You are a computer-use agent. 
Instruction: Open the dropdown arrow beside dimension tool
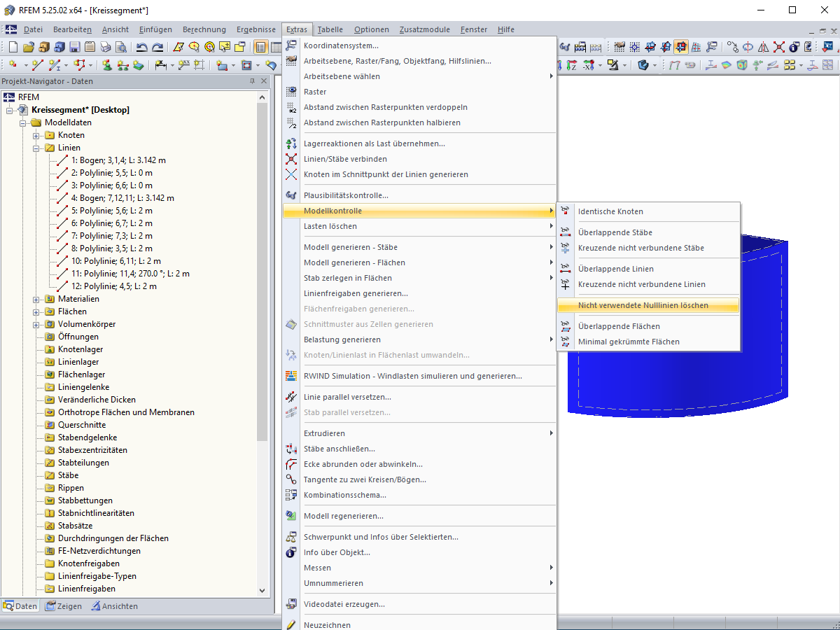[x=172, y=65]
